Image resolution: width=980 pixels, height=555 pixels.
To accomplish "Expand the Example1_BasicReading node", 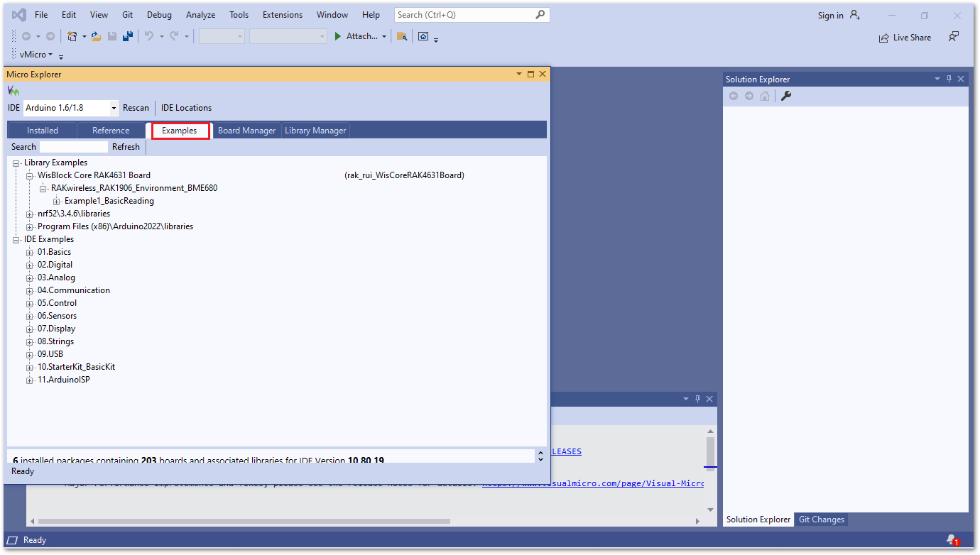I will [x=57, y=201].
